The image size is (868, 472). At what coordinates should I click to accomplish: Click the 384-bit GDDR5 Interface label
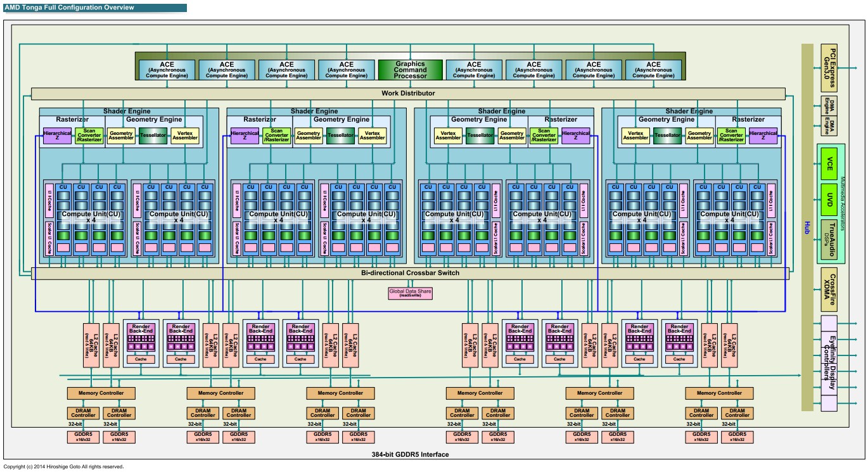point(410,454)
